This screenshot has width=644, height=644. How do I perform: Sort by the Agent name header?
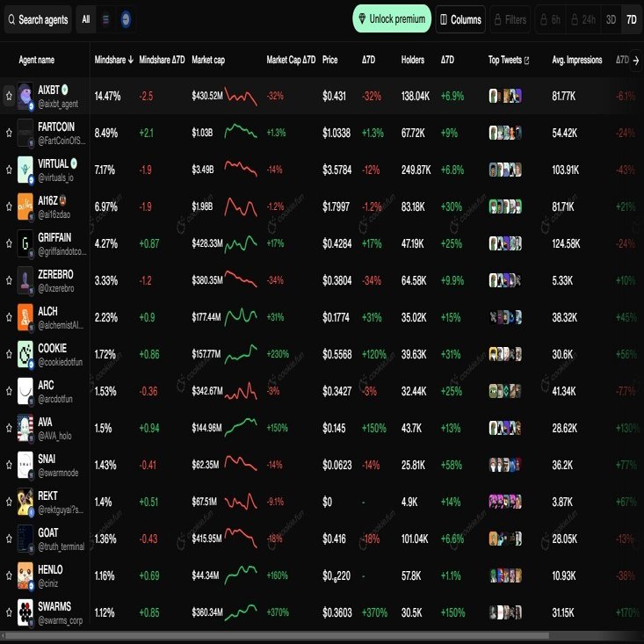click(x=37, y=60)
